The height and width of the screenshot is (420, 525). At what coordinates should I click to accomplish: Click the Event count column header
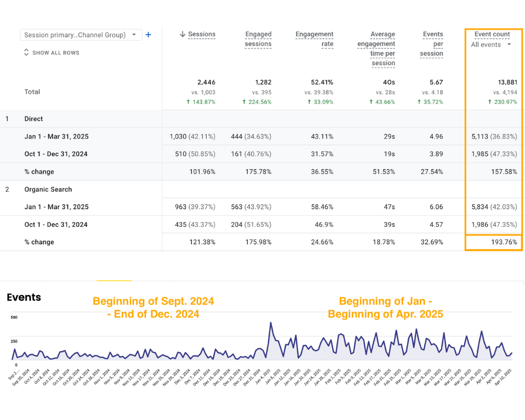[x=492, y=34]
